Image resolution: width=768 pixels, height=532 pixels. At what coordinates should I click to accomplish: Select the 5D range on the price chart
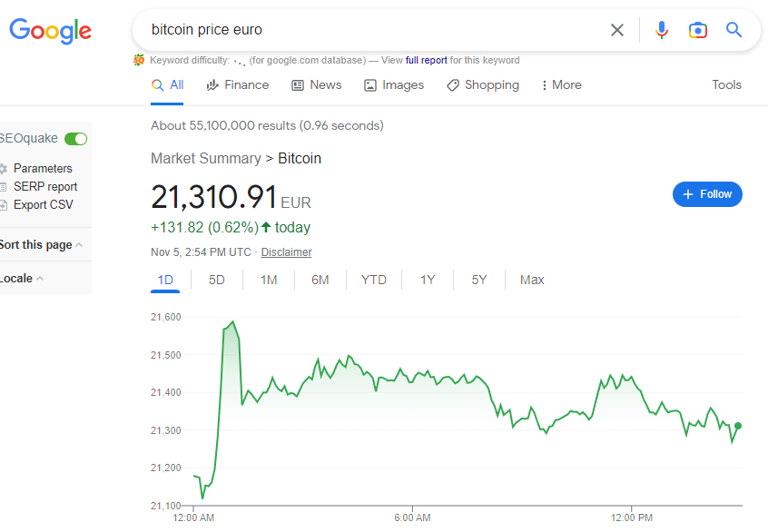click(x=216, y=280)
